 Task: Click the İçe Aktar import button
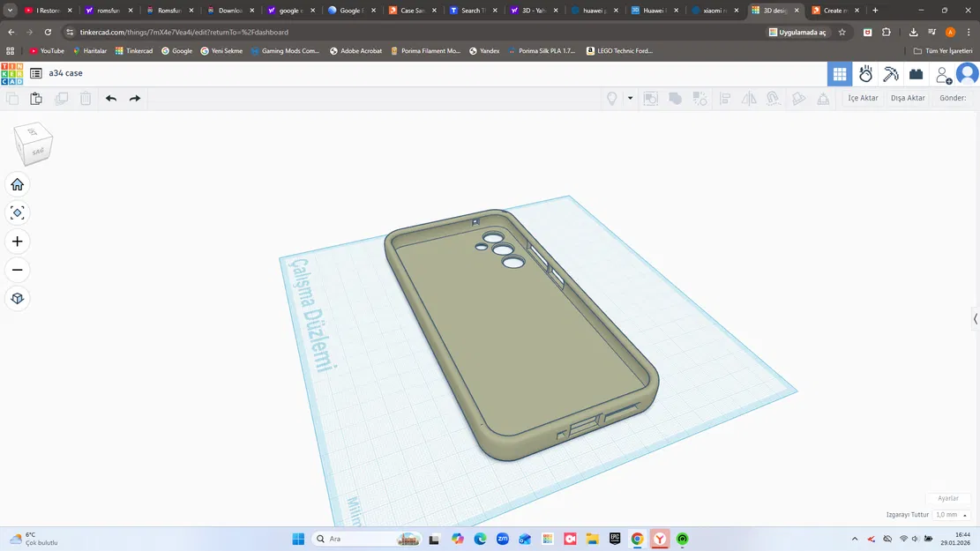point(863,99)
